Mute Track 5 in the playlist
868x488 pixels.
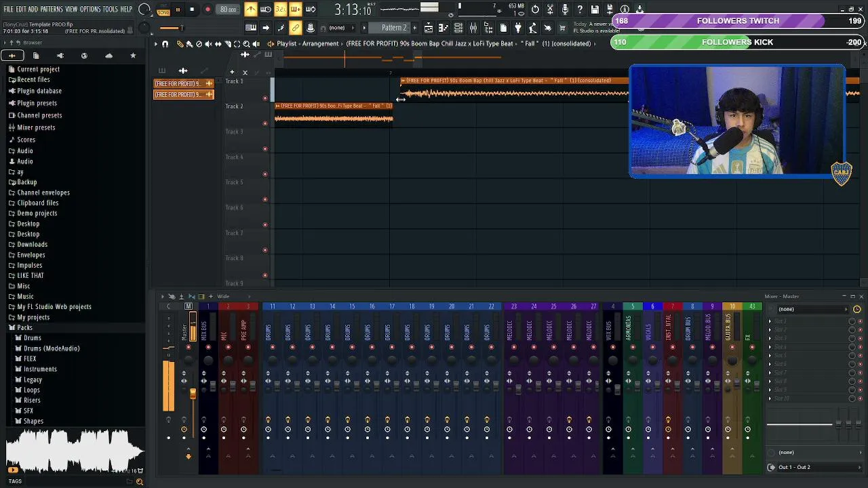265,199
